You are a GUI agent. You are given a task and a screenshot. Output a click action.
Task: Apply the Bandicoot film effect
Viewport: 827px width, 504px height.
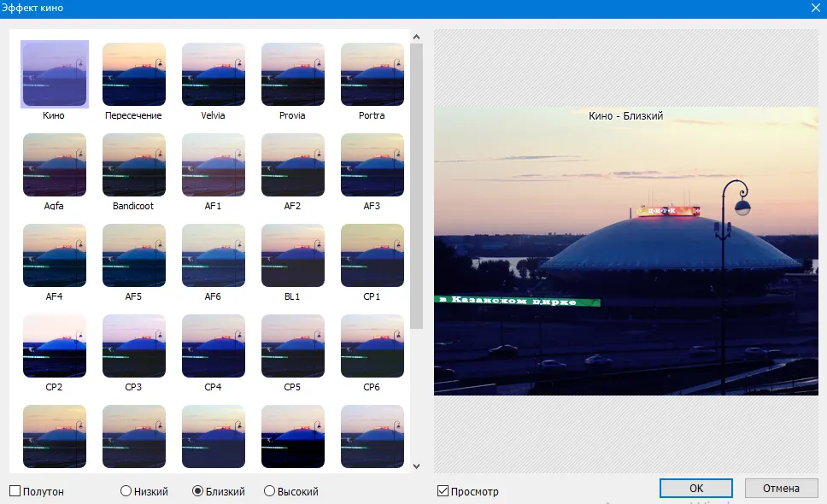(134, 165)
